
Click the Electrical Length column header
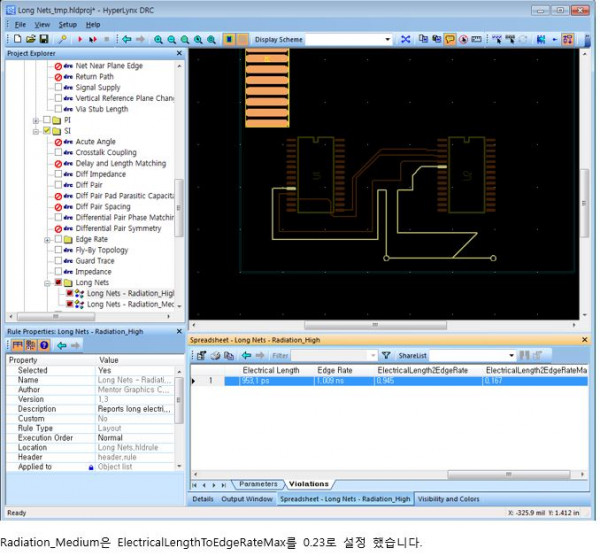[x=271, y=370]
